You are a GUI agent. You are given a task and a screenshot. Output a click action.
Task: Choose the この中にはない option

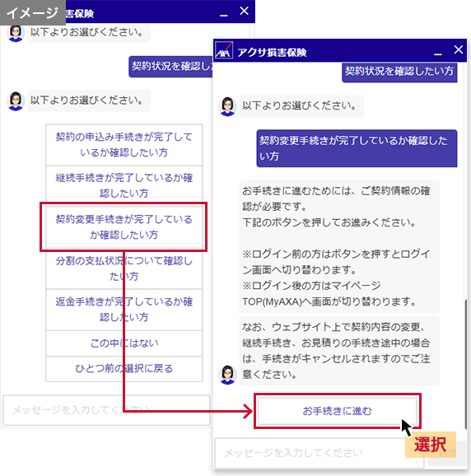click(124, 343)
